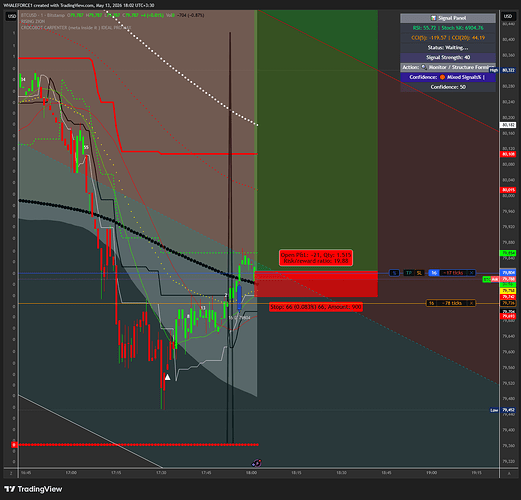Click the red 0 label on the dotted line
This screenshot has height=500, width=521.
click(x=14, y=445)
